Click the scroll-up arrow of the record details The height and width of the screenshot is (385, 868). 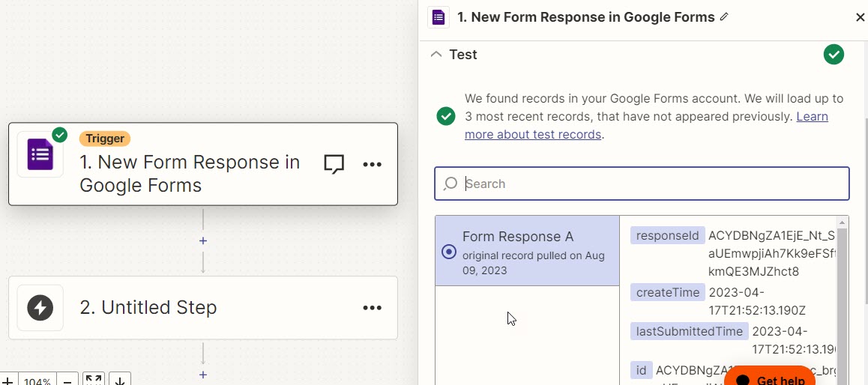tap(842, 222)
